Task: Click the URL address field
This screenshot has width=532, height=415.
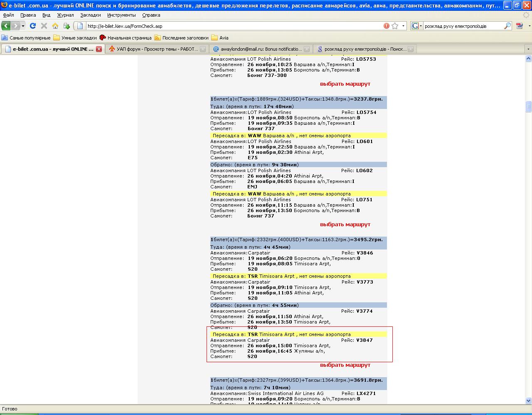Action: click(233, 26)
